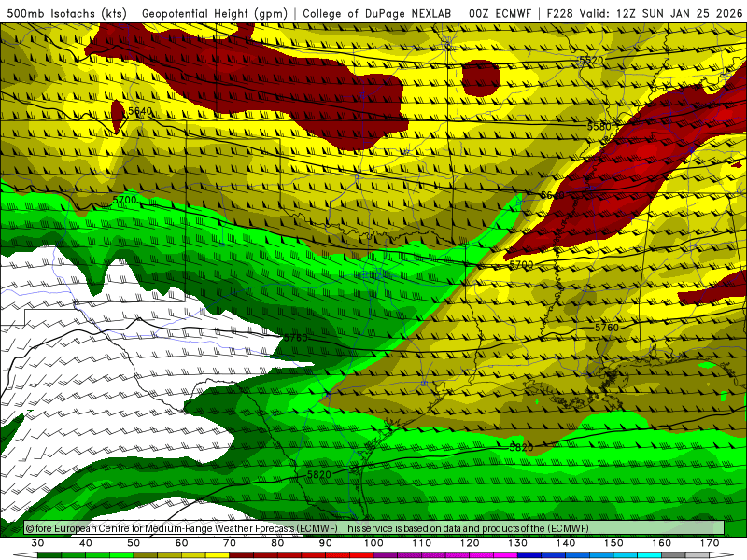Click the '100' value on the color scale
This screenshot has width=747, height=560.
tap(373, 543)
